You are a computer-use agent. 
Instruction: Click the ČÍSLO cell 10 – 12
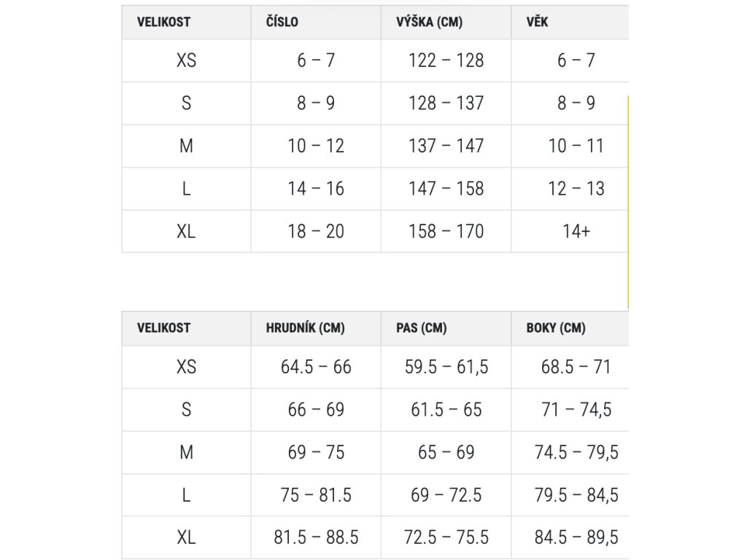(x=316, y=146)
